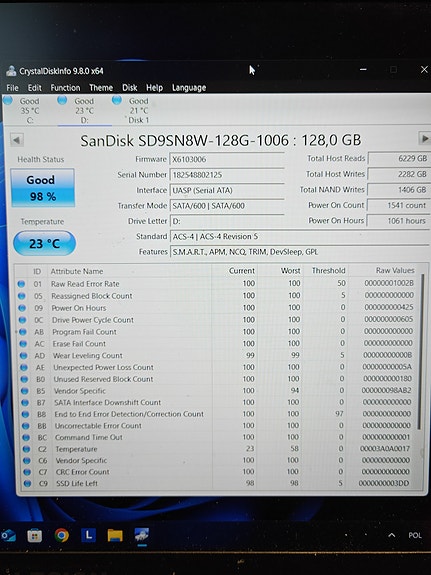Open the Function menu

tap(65, 88)
